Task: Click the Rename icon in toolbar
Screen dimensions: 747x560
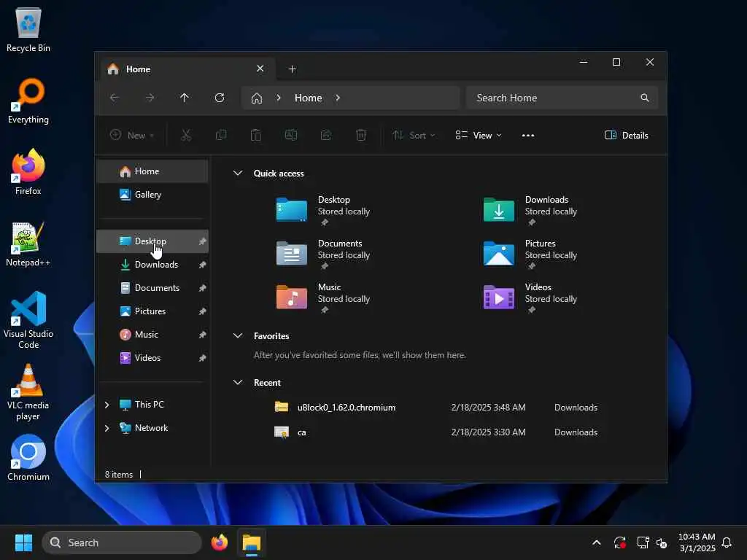Action: click(x=291, y=136)
